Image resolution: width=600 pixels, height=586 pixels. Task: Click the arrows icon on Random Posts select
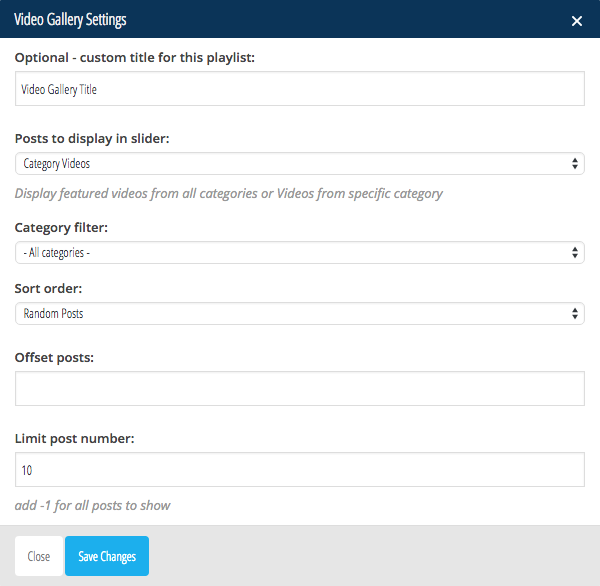575,313
